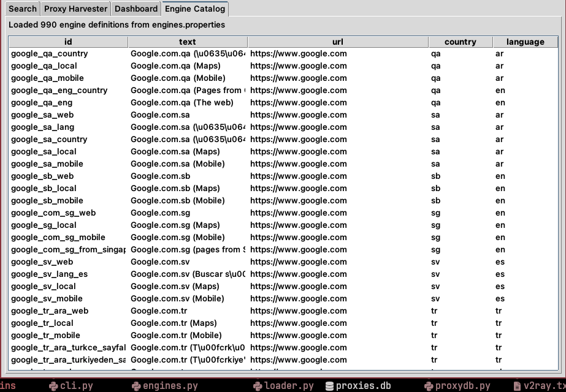This screenshot has width=566, height=392.
Task: Select row google_tr_mobile
Action: (x=283, y=336)
